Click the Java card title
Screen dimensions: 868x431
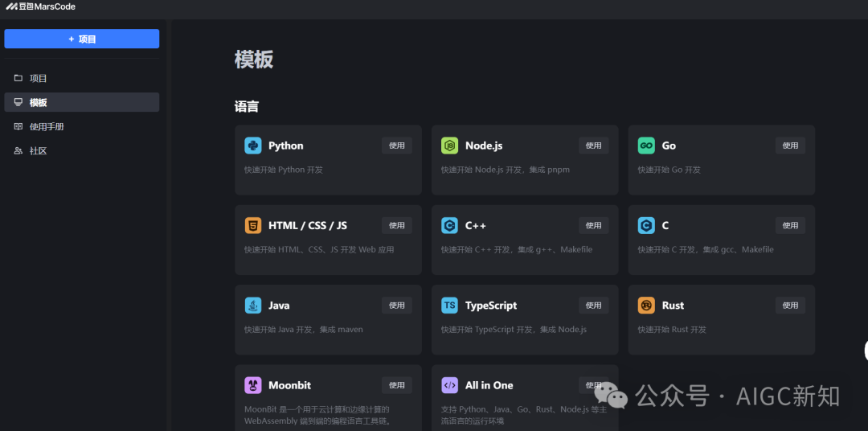pos(279,306)
